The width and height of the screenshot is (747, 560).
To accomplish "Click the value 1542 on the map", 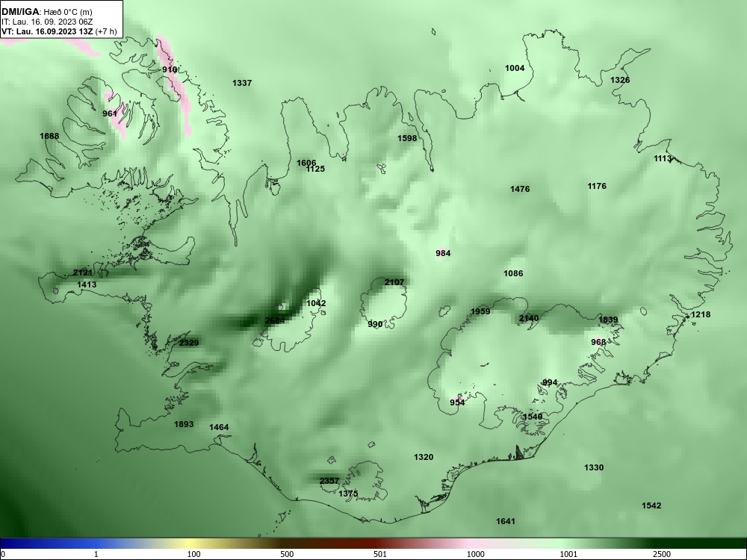I will pos(651,505).
